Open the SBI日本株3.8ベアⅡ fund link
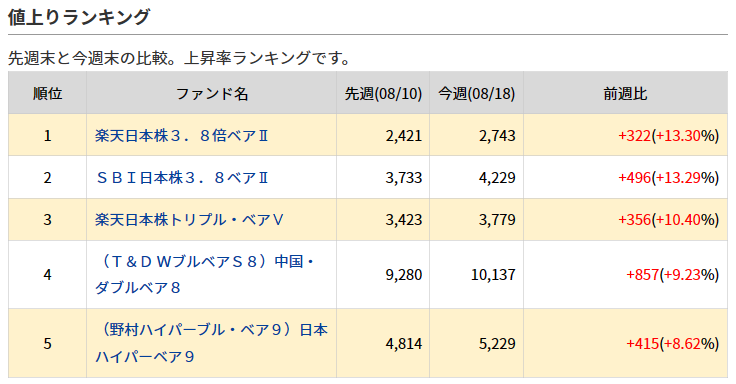The width and height of the screenshot is (736, 384). pyautogui.click(x=181, y=178)
